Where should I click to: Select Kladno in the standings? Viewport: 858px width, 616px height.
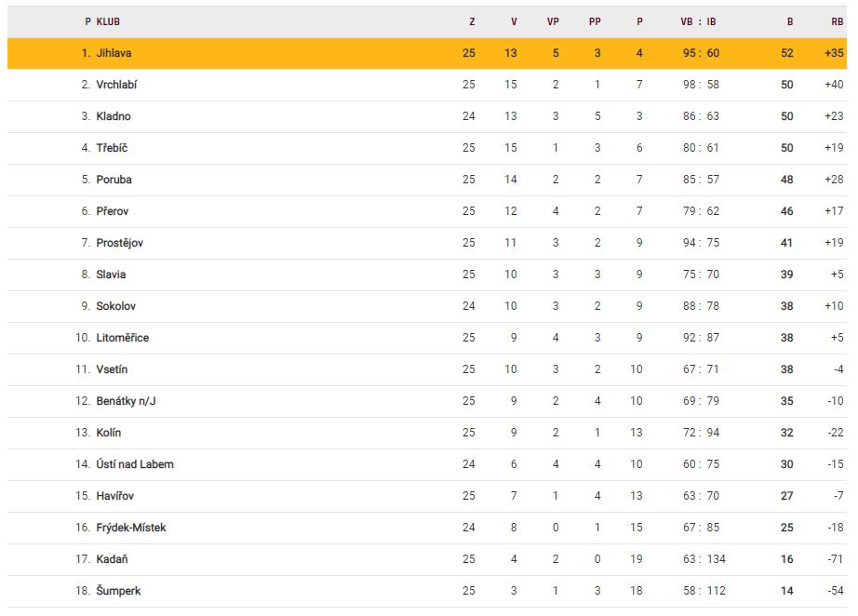[113, 116]
